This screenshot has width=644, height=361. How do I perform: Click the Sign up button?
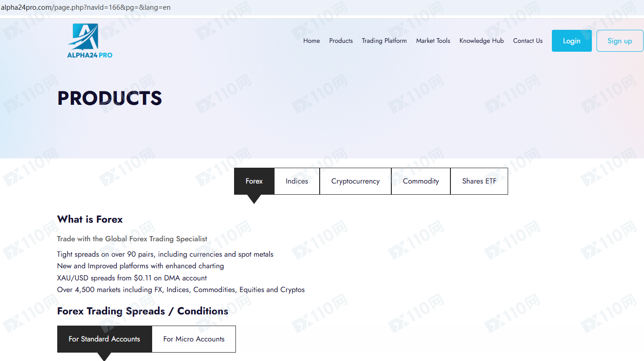pyautogui.click(x=619, y=41)
